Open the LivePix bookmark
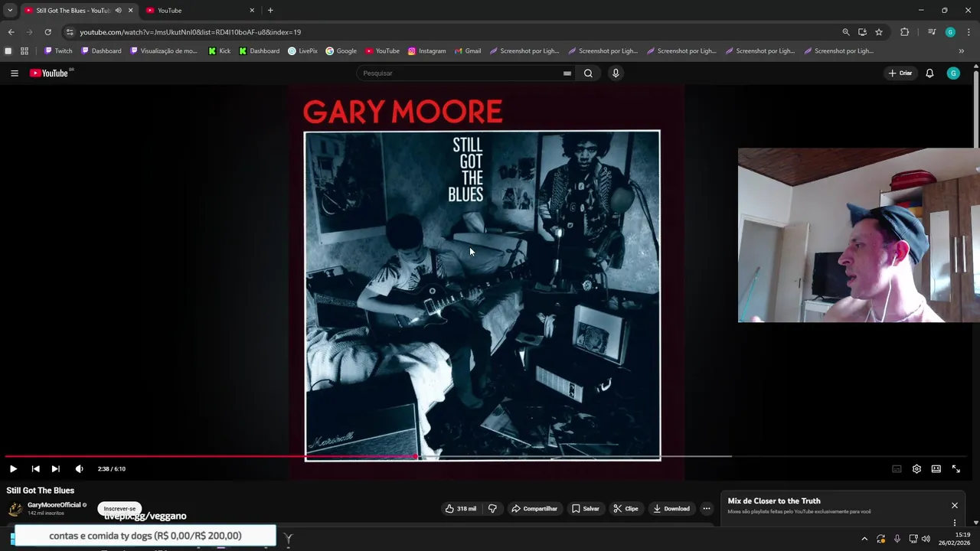 click(x=302, y=51)
